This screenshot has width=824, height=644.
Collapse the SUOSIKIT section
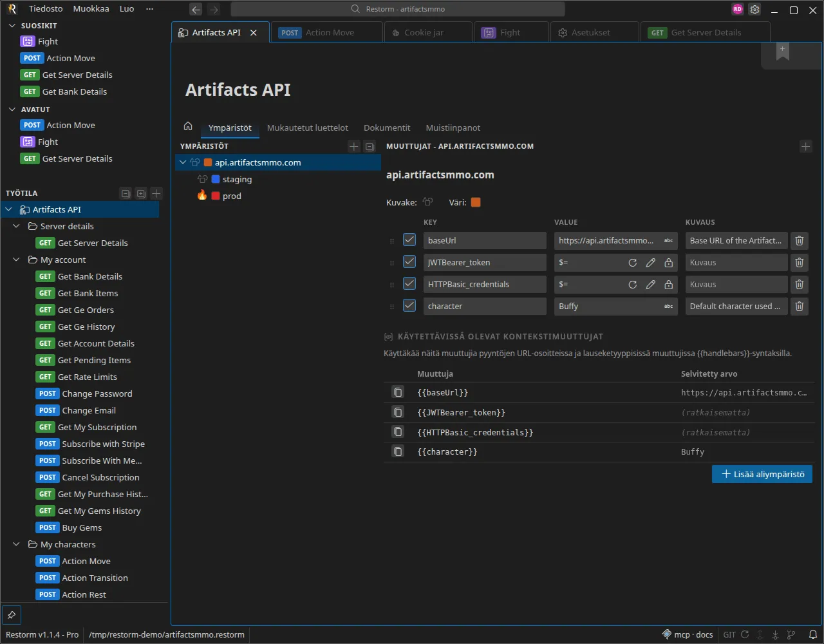12,26
